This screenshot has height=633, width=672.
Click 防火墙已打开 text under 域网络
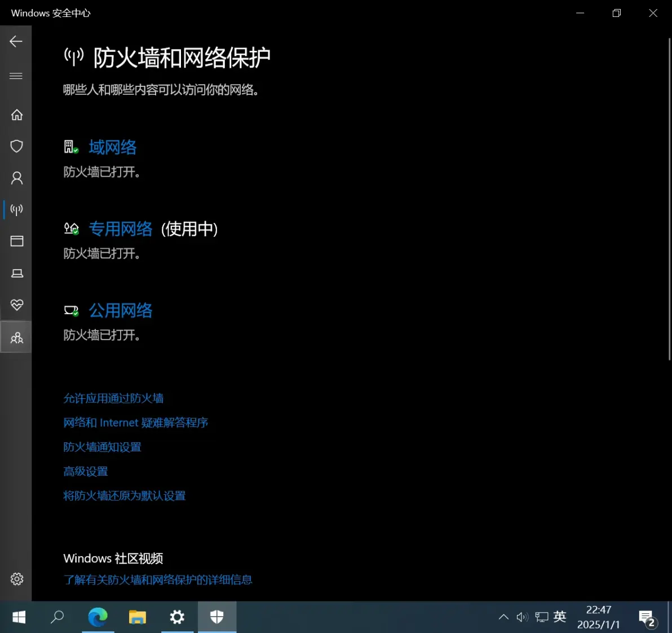click(101, 172)
